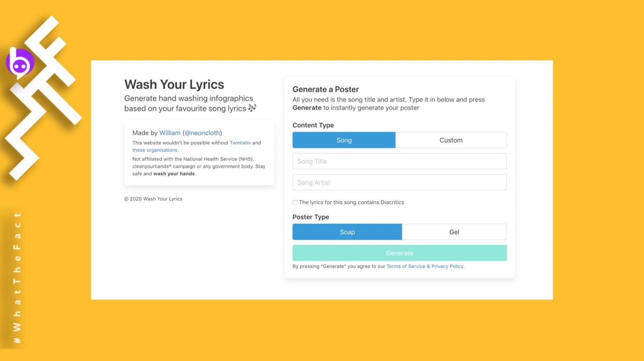The image size is (644, 361).
Task: Open Terms of Service & Privacy Policy link
Action: [425, 266]
